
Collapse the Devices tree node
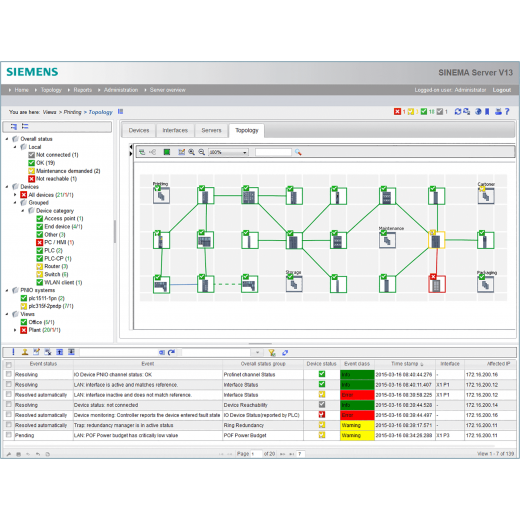(7, 187)
